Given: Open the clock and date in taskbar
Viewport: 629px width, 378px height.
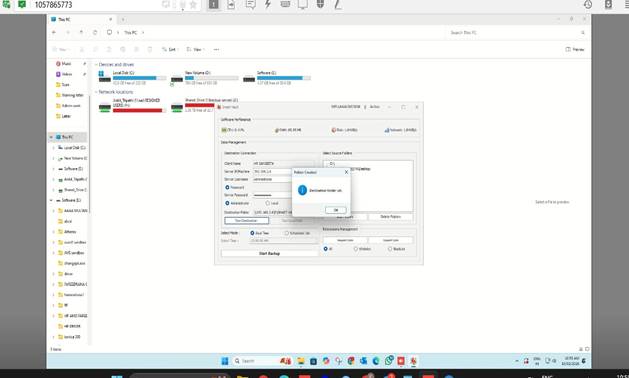Looking at the screenshot, I should 571,361.
